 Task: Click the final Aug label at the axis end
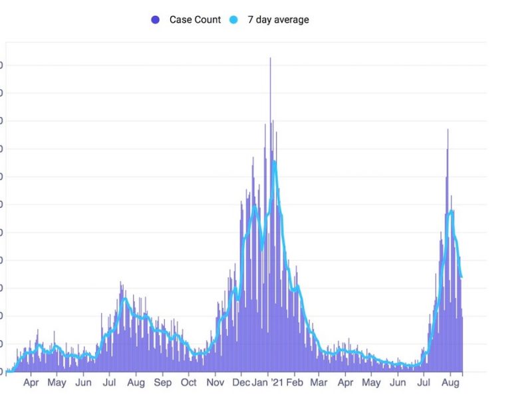(x=450, y=383)
